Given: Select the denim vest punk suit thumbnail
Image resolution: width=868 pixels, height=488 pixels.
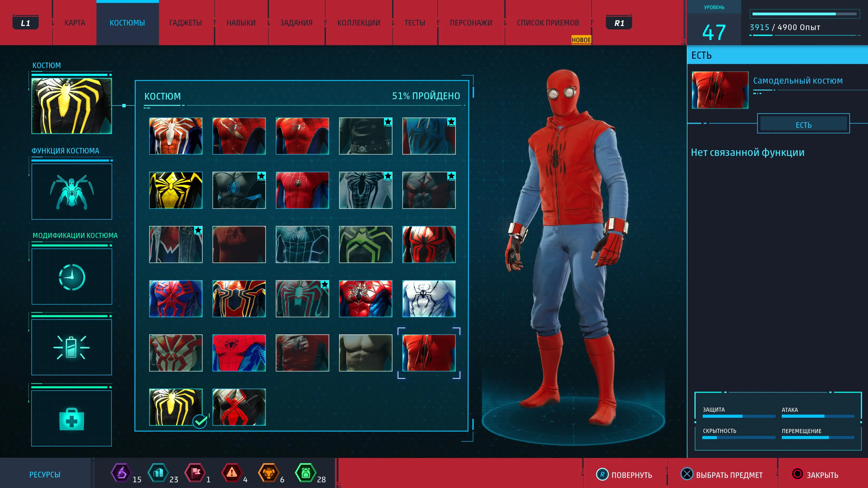Looking at the screenshot, I should click(x=176, y=244).
